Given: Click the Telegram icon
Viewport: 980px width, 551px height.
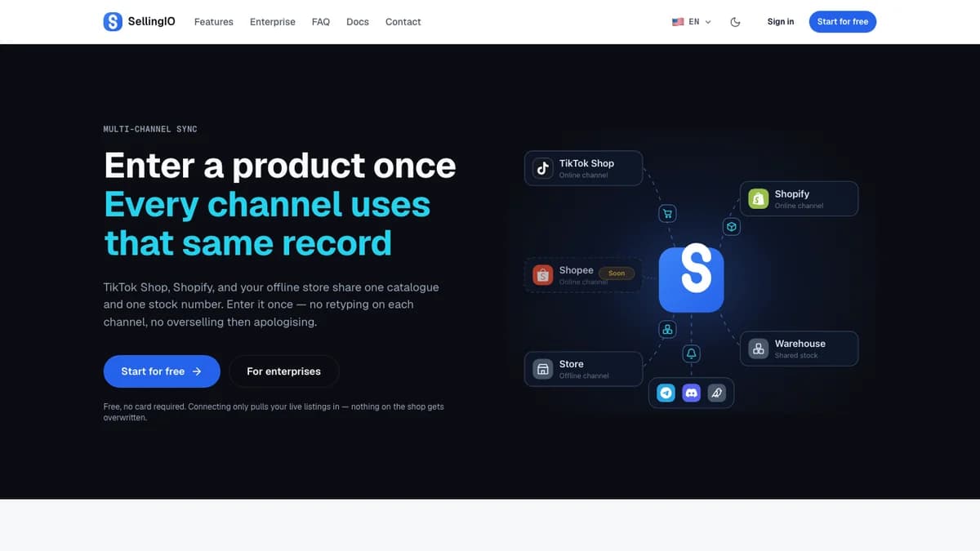Looking at the screenshot, I should 666,393.
